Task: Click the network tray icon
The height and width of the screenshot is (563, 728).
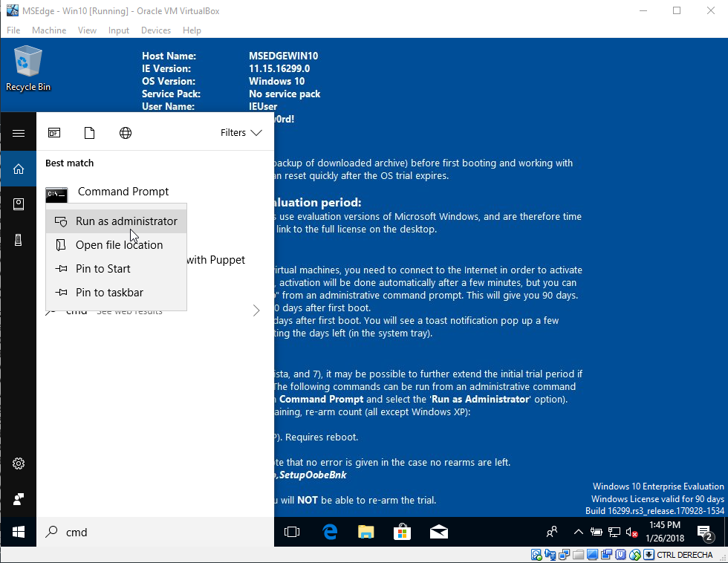Action: coord(614,532)
